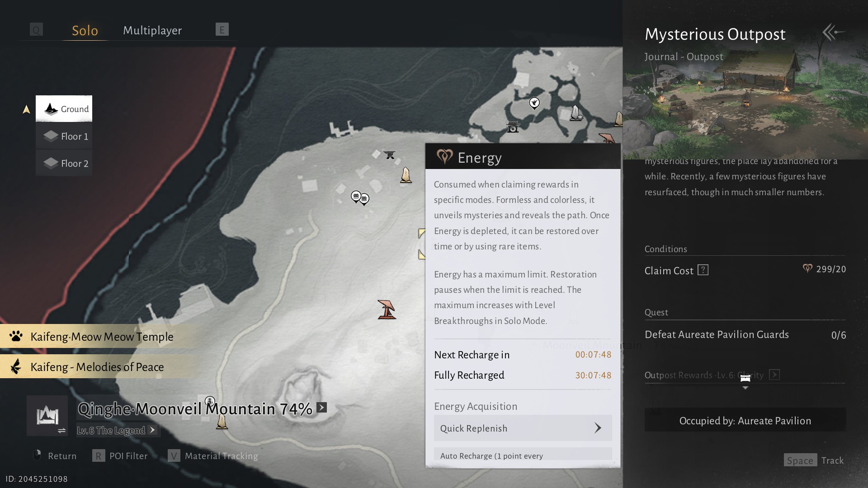Select the red pavilion outpost map marker
Screen dimensions: 868x488
(387, 310)
